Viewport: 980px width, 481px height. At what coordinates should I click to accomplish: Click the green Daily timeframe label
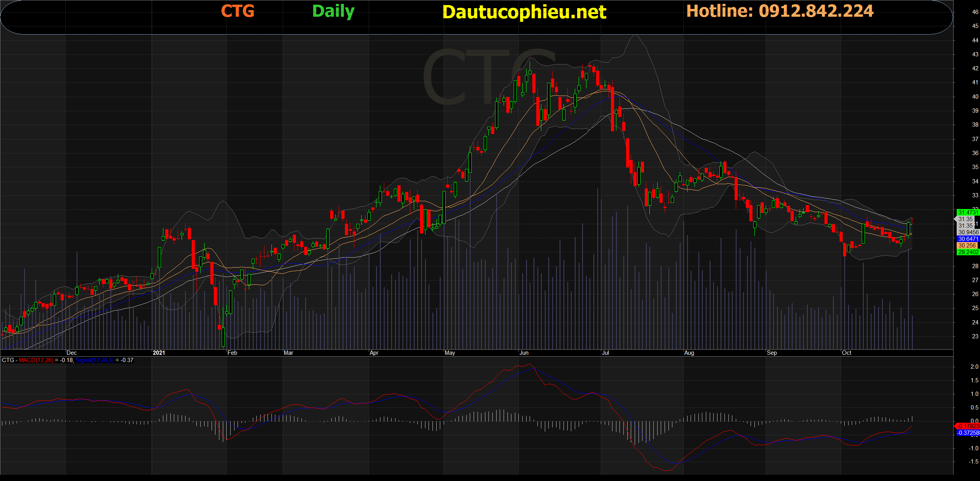[333, 11]
